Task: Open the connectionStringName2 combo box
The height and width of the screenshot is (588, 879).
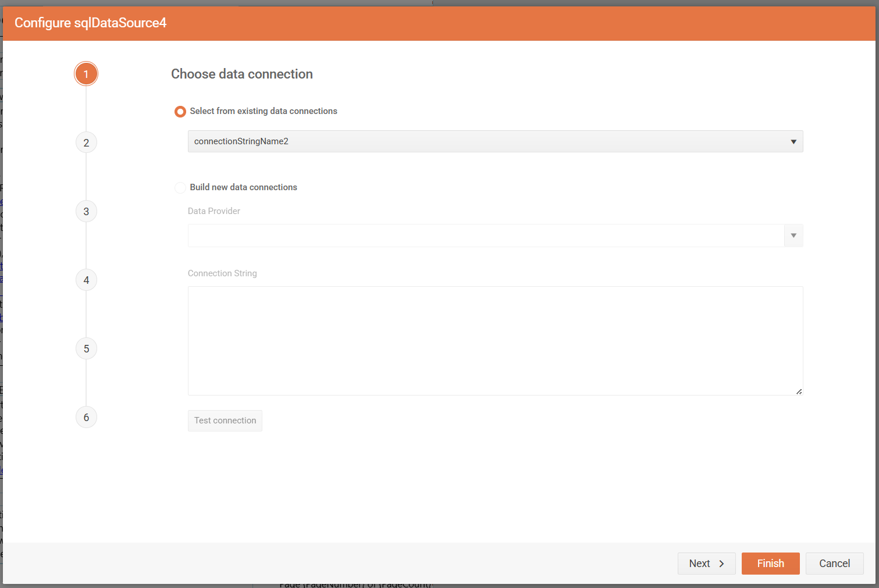Action: (x=483, y=141)
